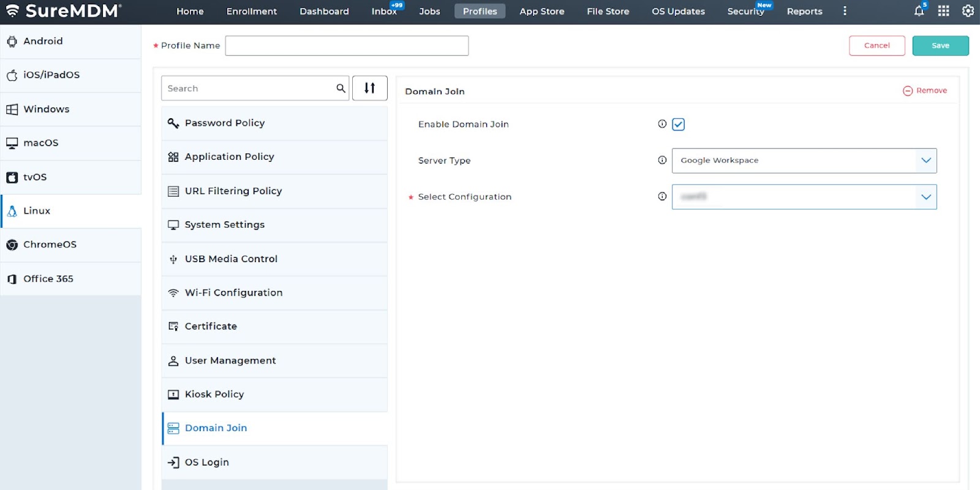The image size is (980, 490).
Task: Select the OS Login text
Action: point(207,462)
